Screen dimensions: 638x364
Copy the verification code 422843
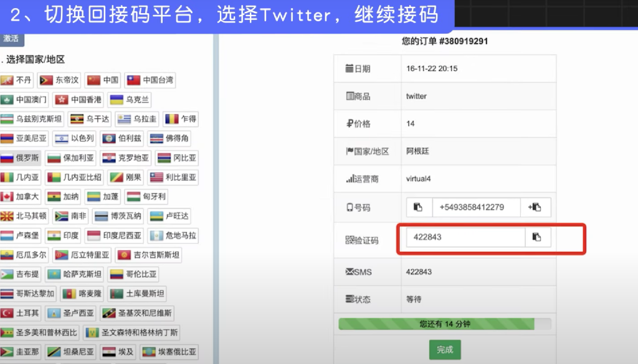pyautogui.click(x=537, y=237)
